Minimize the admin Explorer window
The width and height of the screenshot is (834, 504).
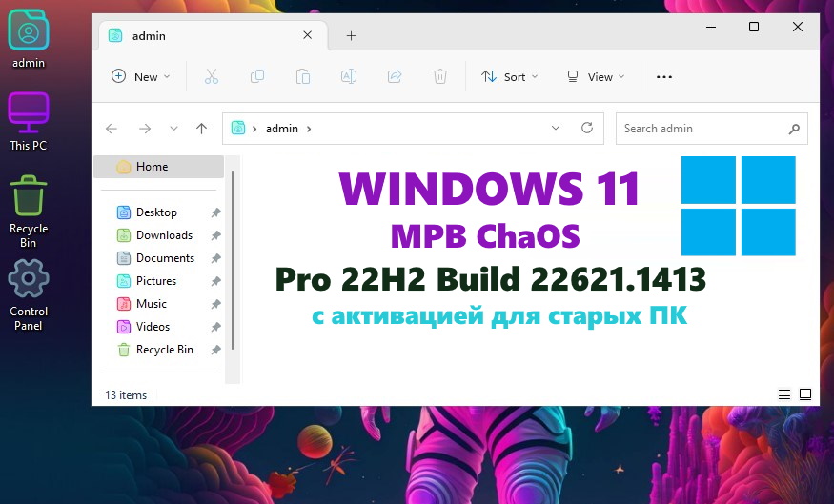[x=711, y=27]
